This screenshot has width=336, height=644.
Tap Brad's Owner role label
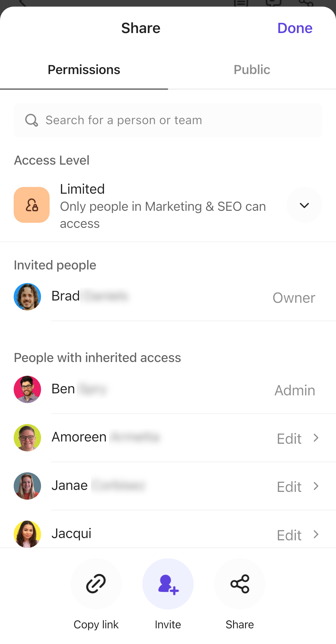click(294, 298)
